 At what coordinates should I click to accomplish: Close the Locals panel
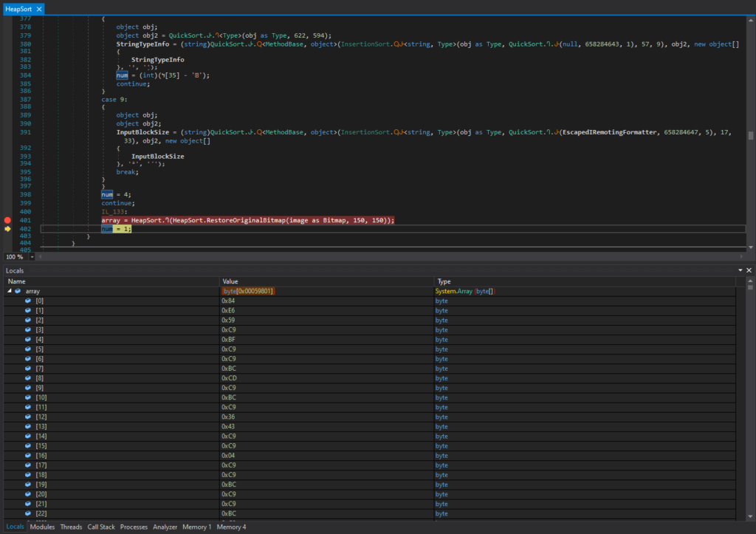coord(749,271)
